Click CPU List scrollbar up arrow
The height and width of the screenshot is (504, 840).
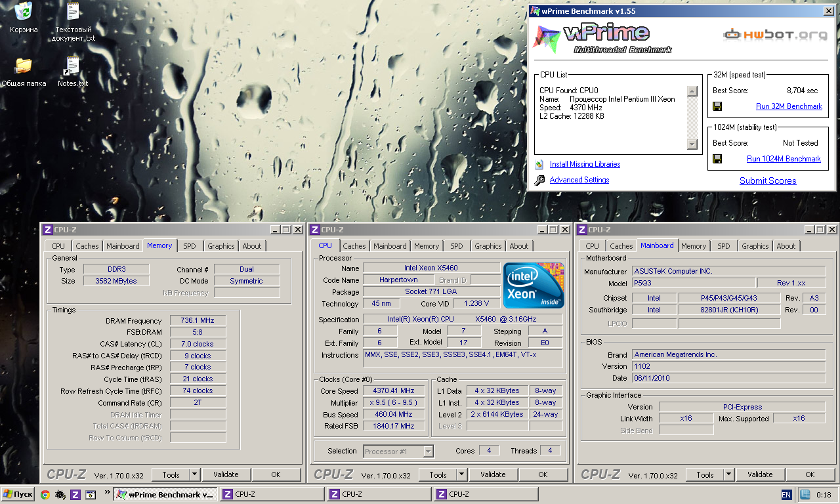pos(692,91)
